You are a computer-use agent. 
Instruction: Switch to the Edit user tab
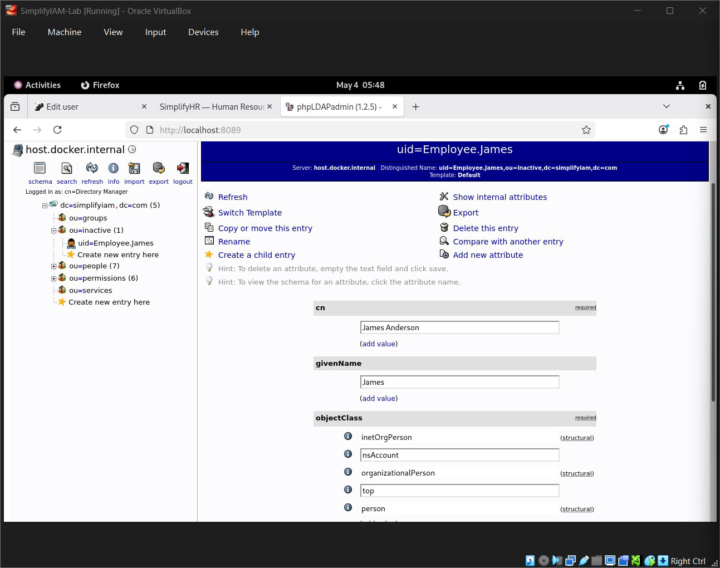point(90,107)
